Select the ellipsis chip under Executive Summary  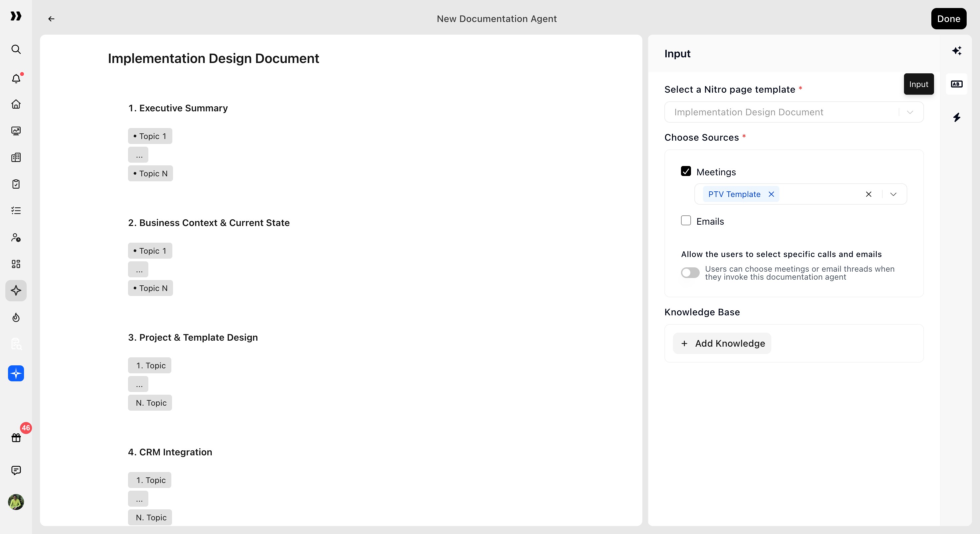(138, 155)
